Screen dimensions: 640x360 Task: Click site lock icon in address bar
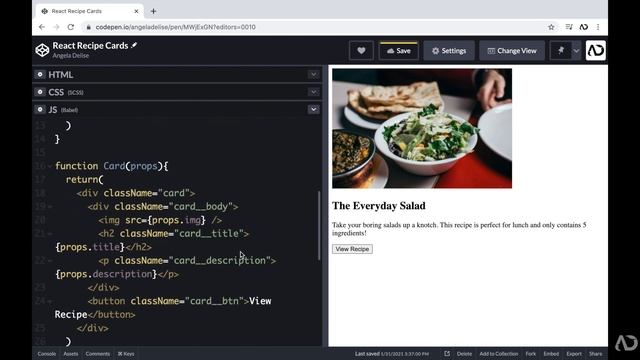tap(88, 27)
